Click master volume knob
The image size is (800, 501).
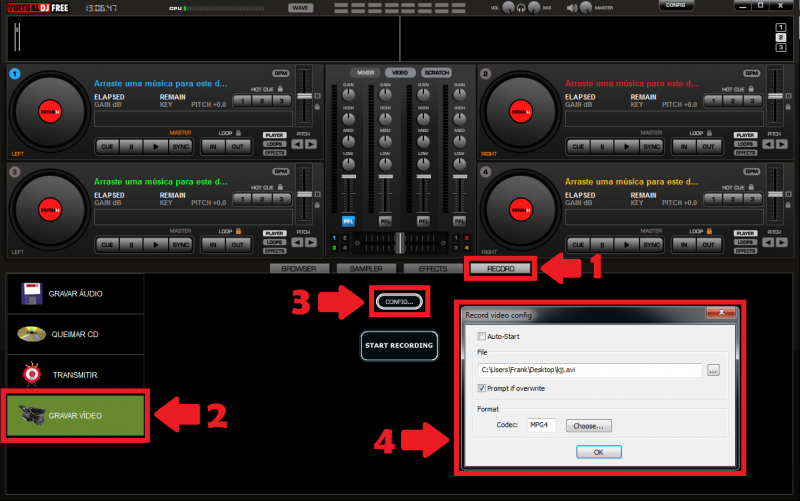[586, 7]
